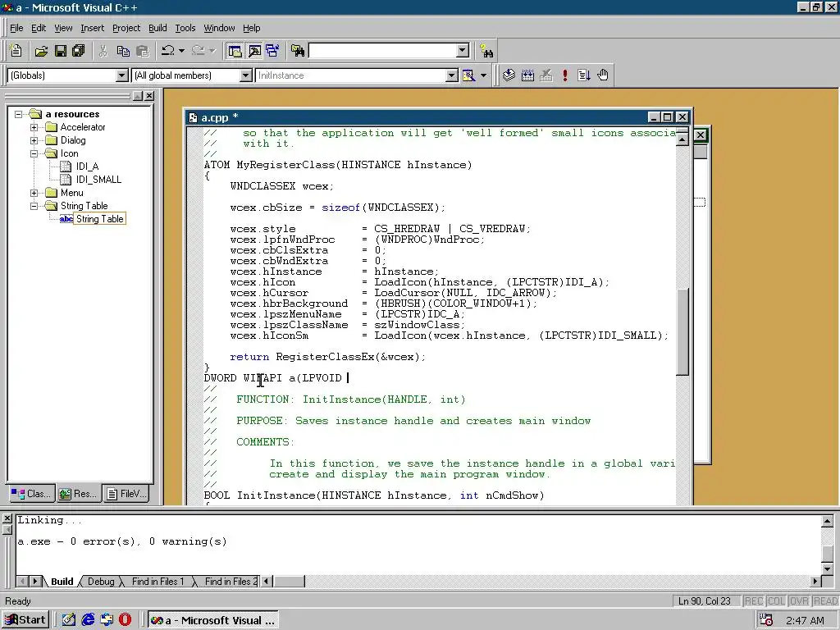Click the red Opera quick launch icon
The height and width of the screenshot is (630, 840).
(125, 620)
